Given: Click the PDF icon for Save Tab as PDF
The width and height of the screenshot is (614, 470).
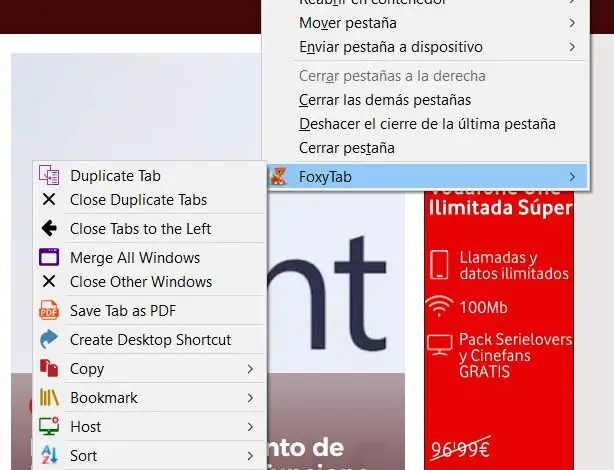Looking at the screenshot, I should tap(49, 310).
